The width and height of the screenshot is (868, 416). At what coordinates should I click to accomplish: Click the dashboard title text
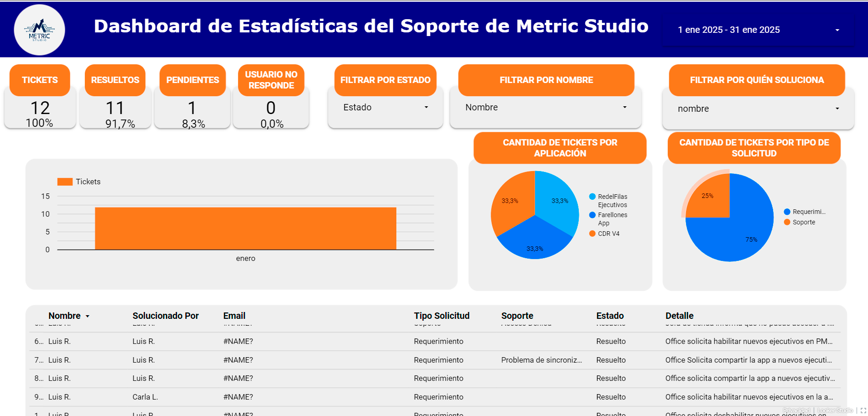371,26
